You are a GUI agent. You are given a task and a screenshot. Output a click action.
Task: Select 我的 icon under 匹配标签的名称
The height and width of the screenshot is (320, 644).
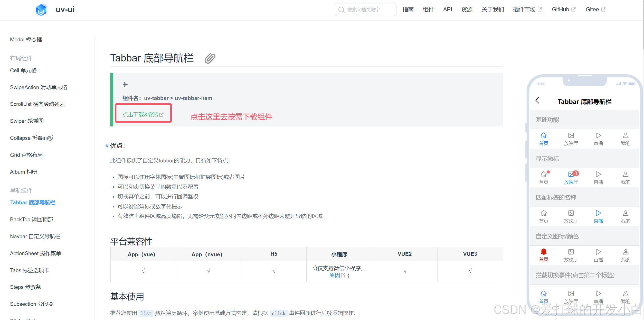tap(626, 213)
